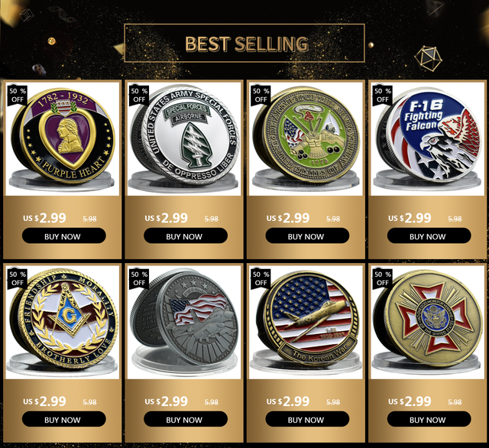Click the US $2.99 price under Korean War coin
The height and width of the screenshot is (448, 489).
point(288,401)
